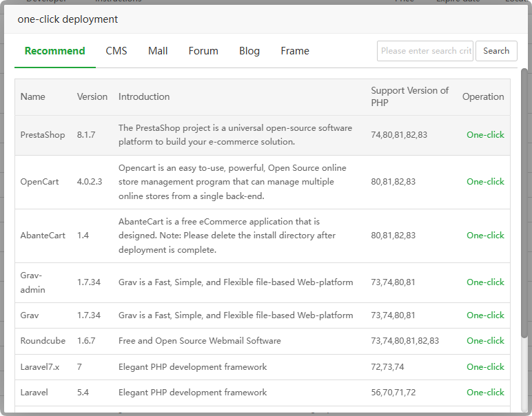One-click deploy PrestaShop
The width and height of the screenshot is (532, 416).
click(x=485, y=135)
